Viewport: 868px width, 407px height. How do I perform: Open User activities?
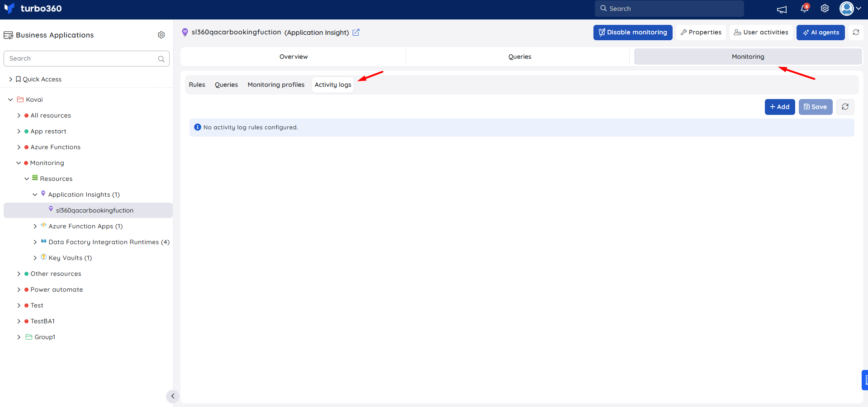tap(761, 33)
